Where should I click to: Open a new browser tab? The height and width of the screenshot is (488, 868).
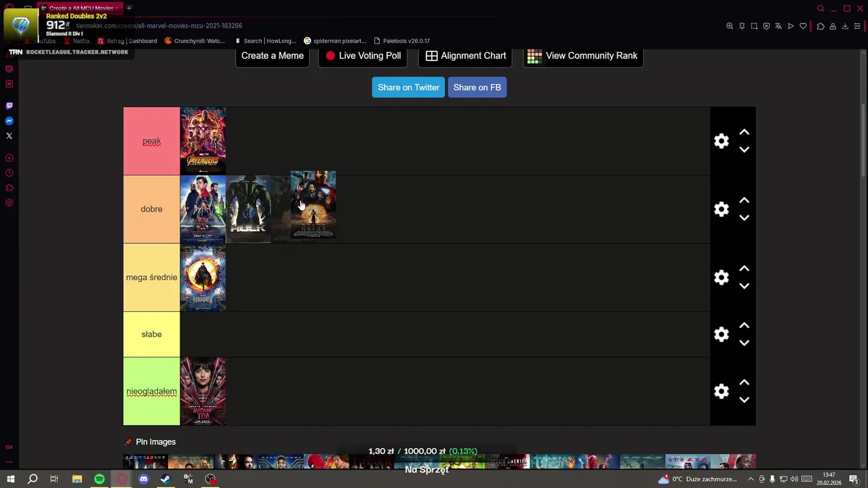[129, 8]
